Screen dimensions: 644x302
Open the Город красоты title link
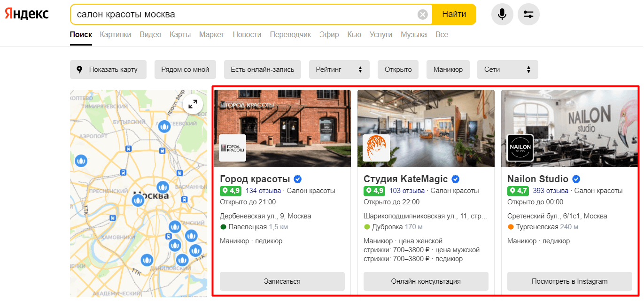(x=255, y=179)
